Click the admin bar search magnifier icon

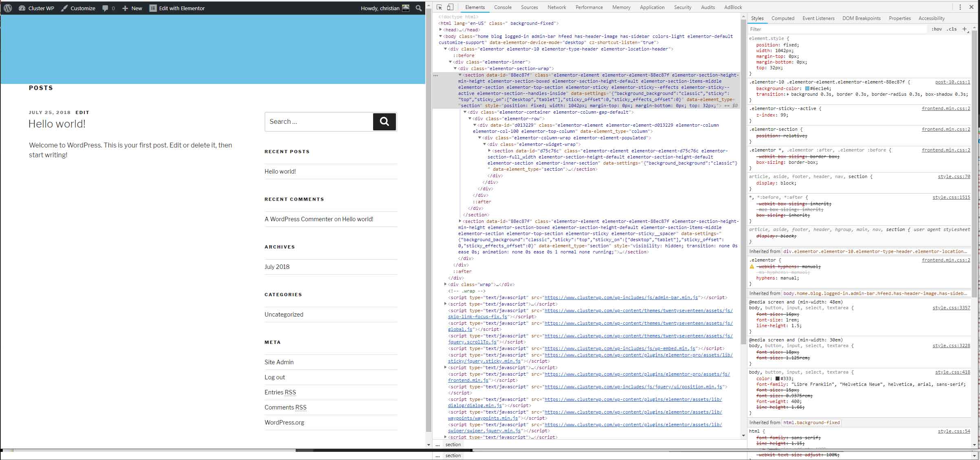(x=418, y=8)
